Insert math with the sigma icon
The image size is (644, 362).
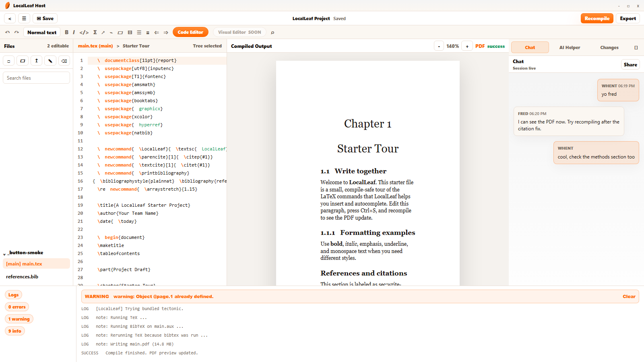[95, 32]
